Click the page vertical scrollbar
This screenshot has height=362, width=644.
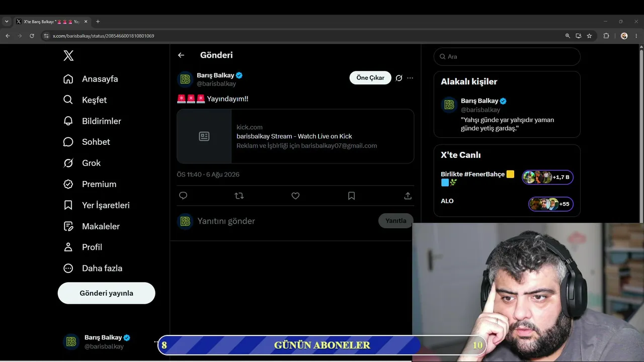pyautogui.click(x=641, y=136)
